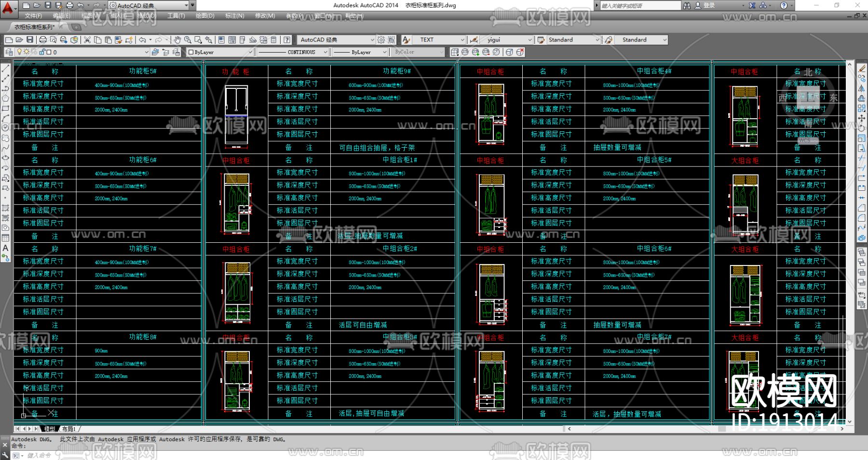This screenshot has width=868, height=460.
Task: Click Save icon in quick access toolbar
Action: [x=47, y=5]
